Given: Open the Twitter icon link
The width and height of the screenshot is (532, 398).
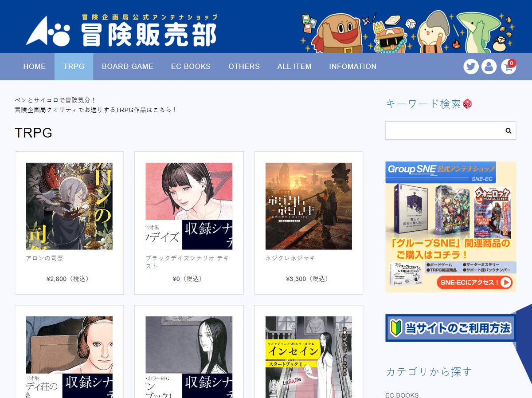Looking at the screenshot, I should (471, 67).
